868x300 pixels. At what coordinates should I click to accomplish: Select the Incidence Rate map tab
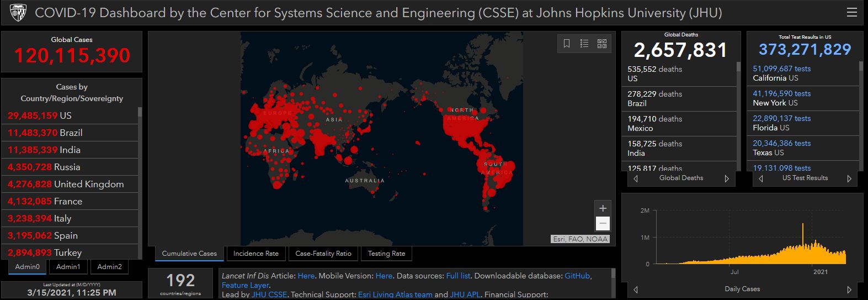[x=255, y=254]
